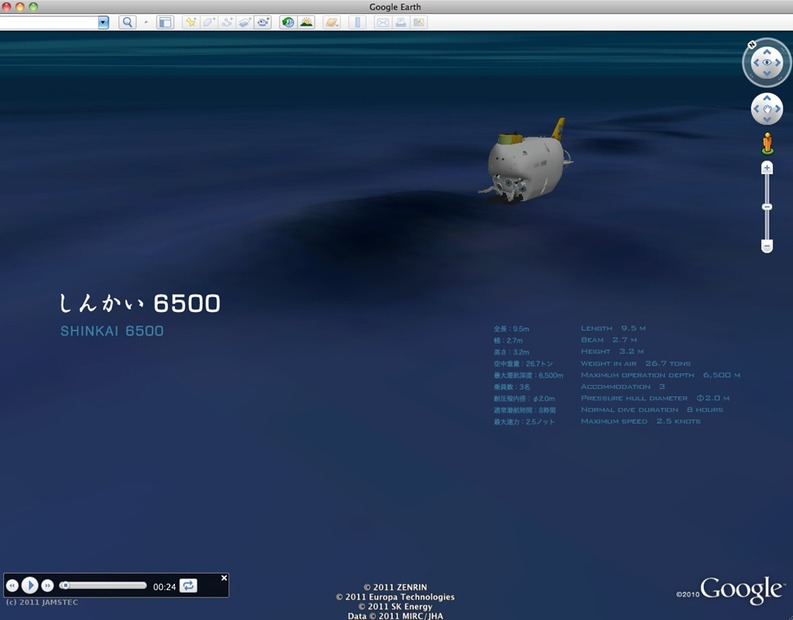Click the green window zoom button
The image size is (793, 620).
point(33,7)
